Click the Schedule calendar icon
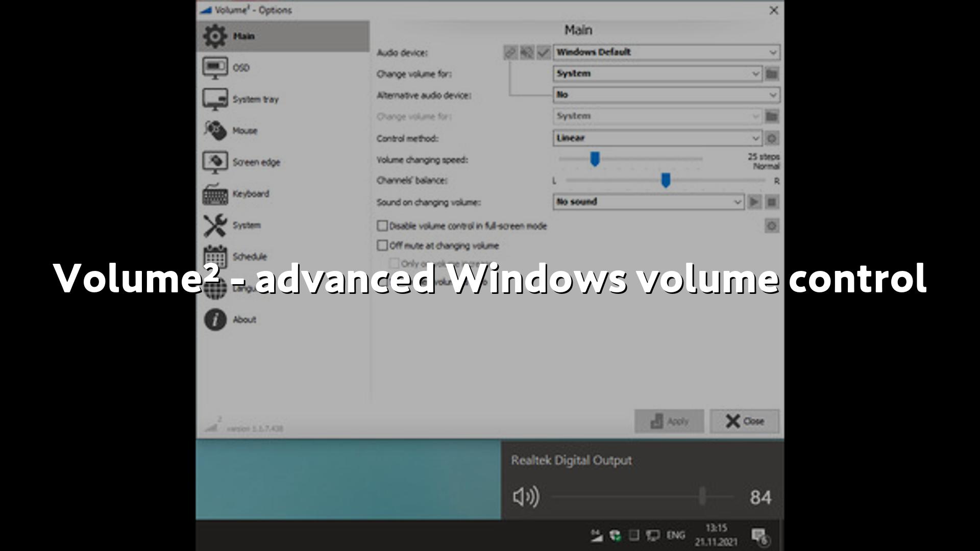The height and width of the screenshot is (551, 980). point(215,257)
